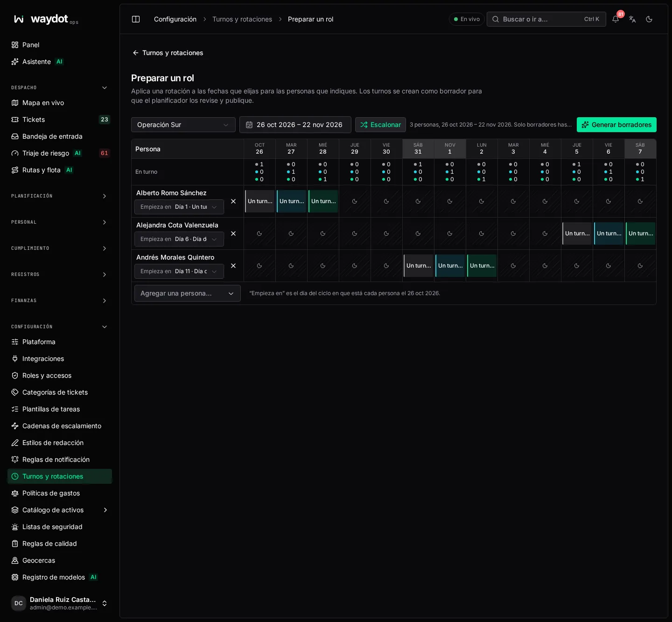672x622 pixels.
Task: Open the notifications bell
Action: (616, 19)
